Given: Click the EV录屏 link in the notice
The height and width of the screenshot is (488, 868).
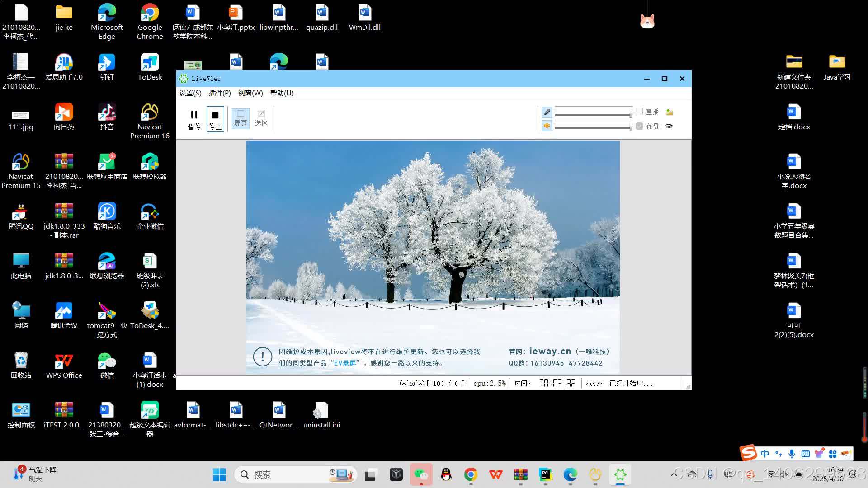Looking at the screenshot, I should coord(344,363).
